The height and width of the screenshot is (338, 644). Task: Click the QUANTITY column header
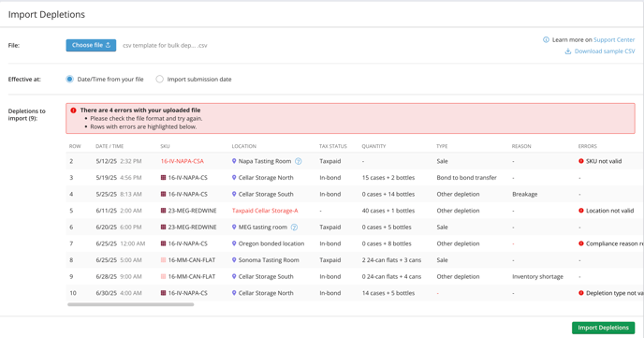click(373, 146)
